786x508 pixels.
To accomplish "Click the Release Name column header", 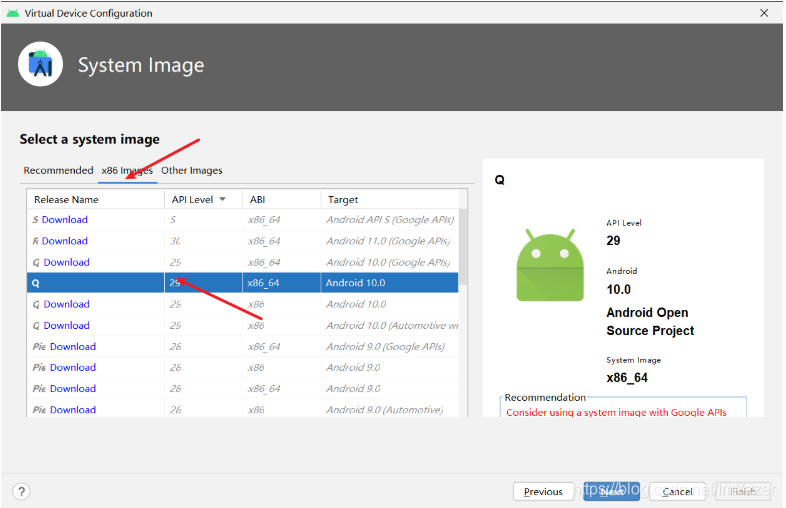I will (x=95, y=200).
